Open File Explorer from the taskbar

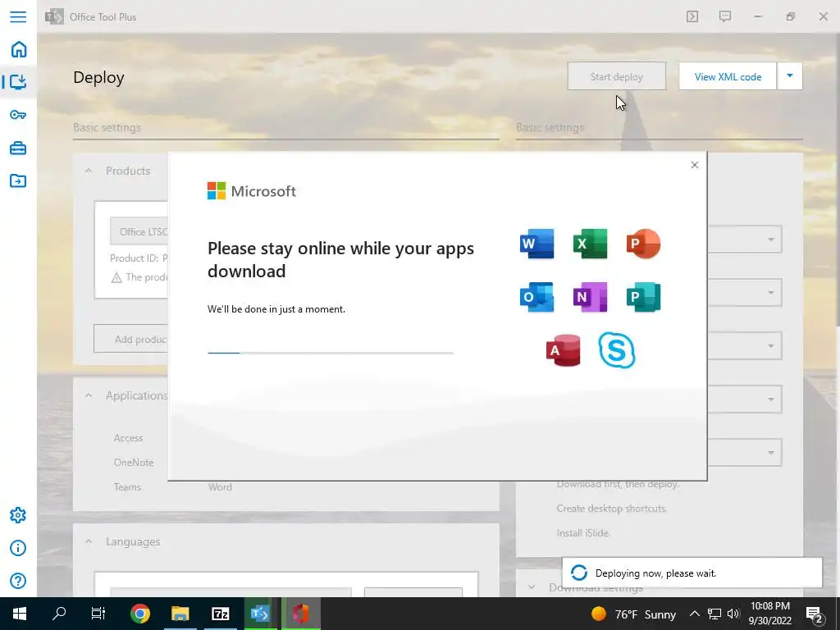click(x=180, y=614)
